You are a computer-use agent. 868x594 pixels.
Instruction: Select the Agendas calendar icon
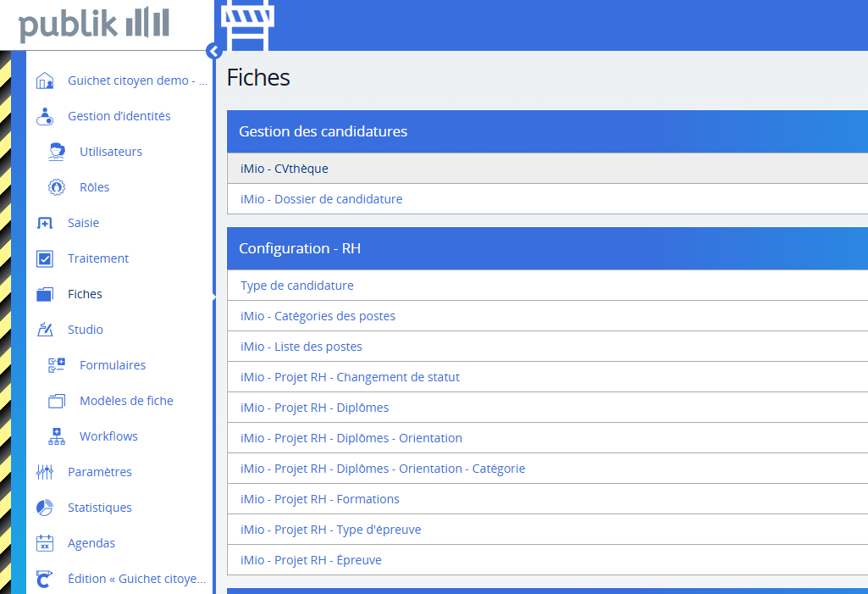pos(45,542)
